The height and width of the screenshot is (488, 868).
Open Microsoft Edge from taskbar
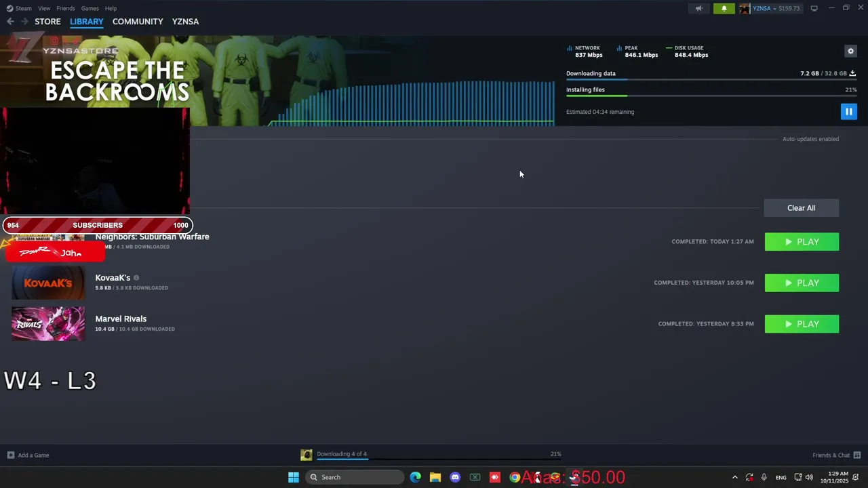[x=415, y=477]
